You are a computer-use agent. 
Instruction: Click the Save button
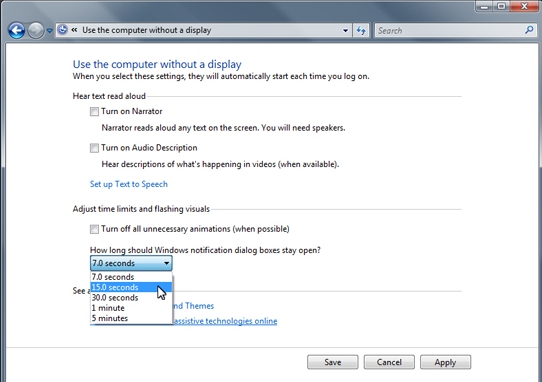[x=333, y=362]
